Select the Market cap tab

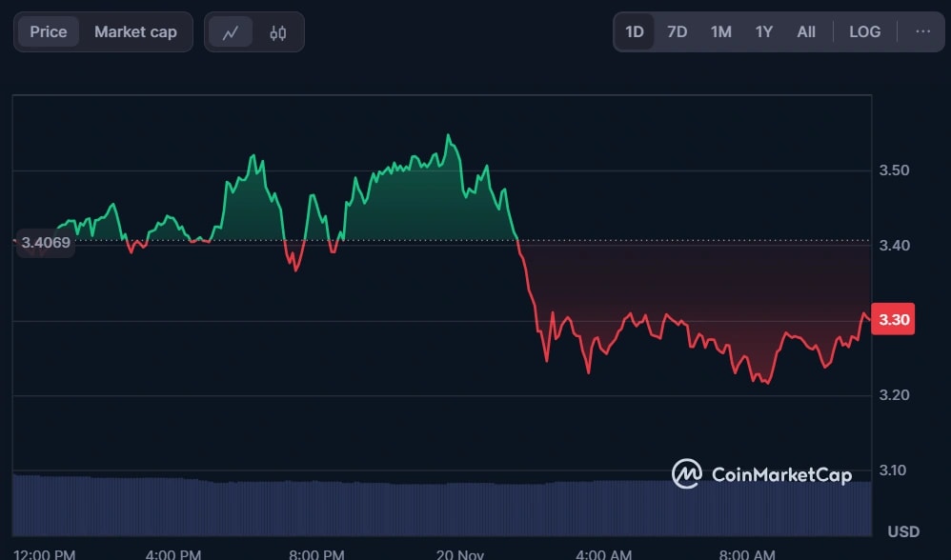point(135,32)
